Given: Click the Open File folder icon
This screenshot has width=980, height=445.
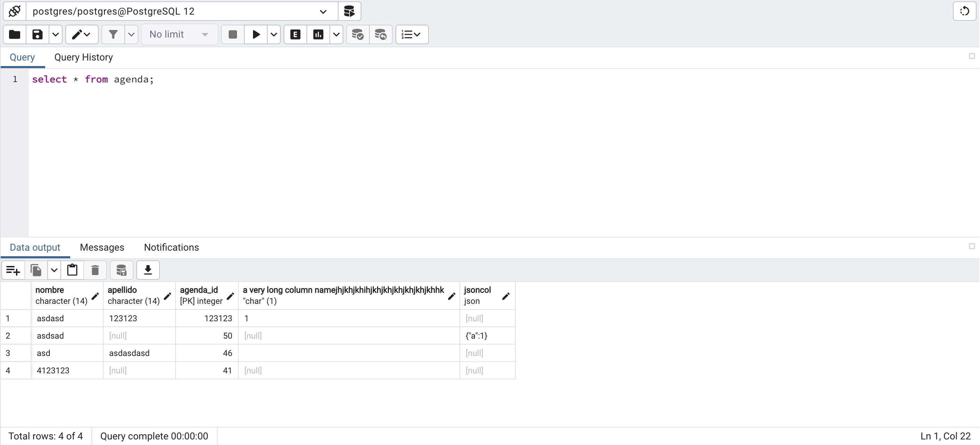Looking at the screenshot, I should [15, 35].
